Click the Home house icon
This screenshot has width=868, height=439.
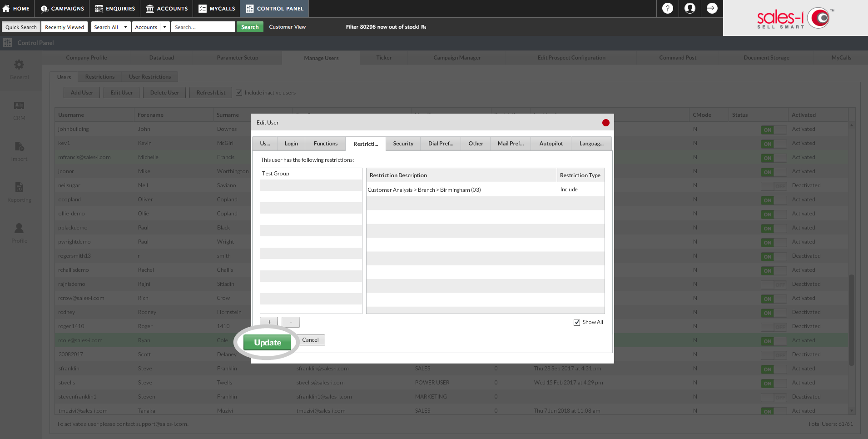(6, 8)
